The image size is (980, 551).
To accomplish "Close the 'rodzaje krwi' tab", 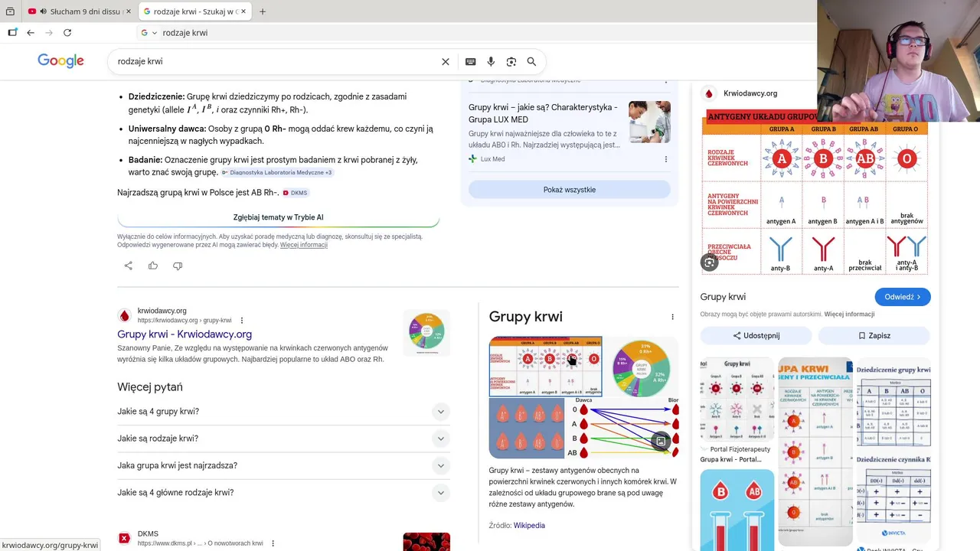I will pos(244,11).
